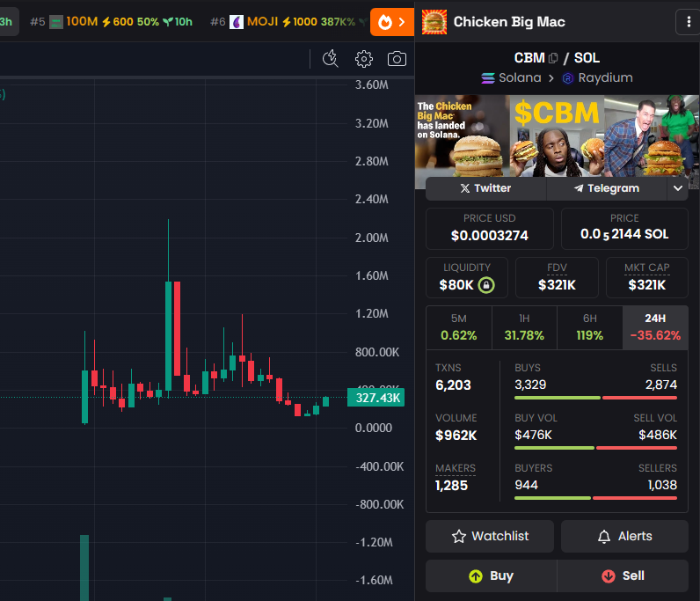Open the Twitter link
700x601 pixels.
[485, 188]
